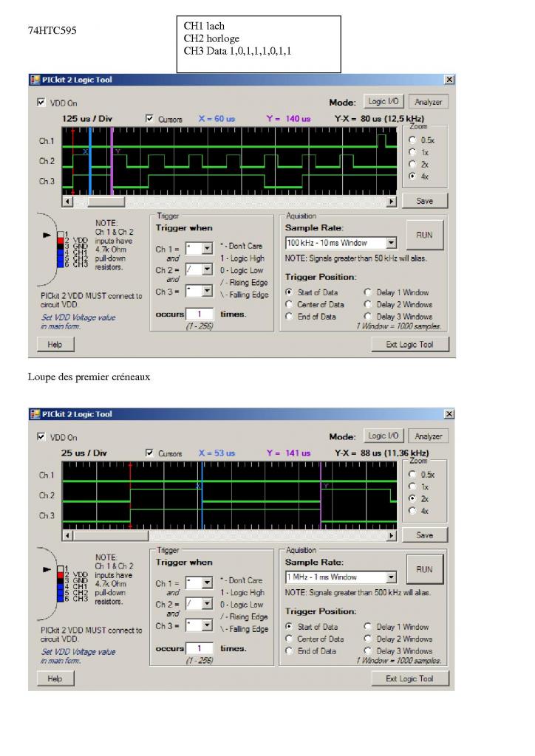Open the Ch 3 trigger dropdown in upper window
This screenshot has height=756, width=535.
point(208,291)
